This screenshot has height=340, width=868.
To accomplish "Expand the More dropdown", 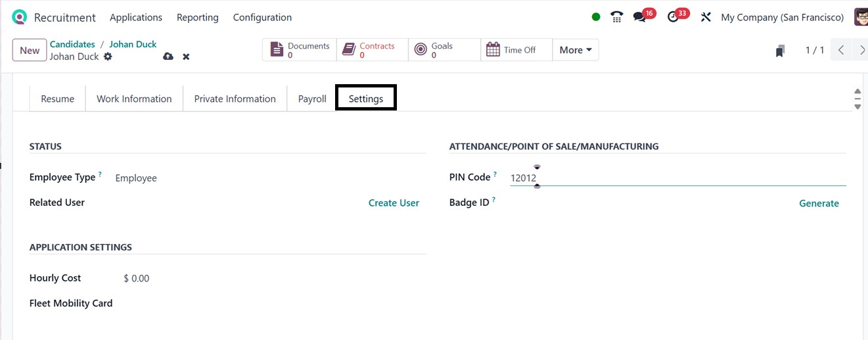I will 576,50.
